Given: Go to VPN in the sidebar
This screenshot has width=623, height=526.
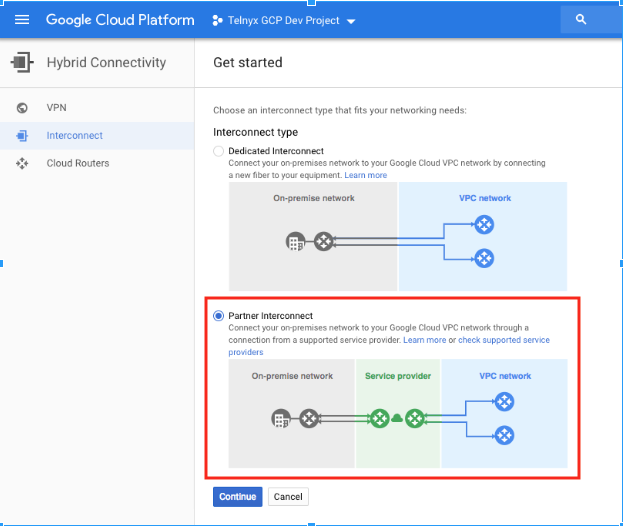Looking at the screenshot, I should [97, 108].
